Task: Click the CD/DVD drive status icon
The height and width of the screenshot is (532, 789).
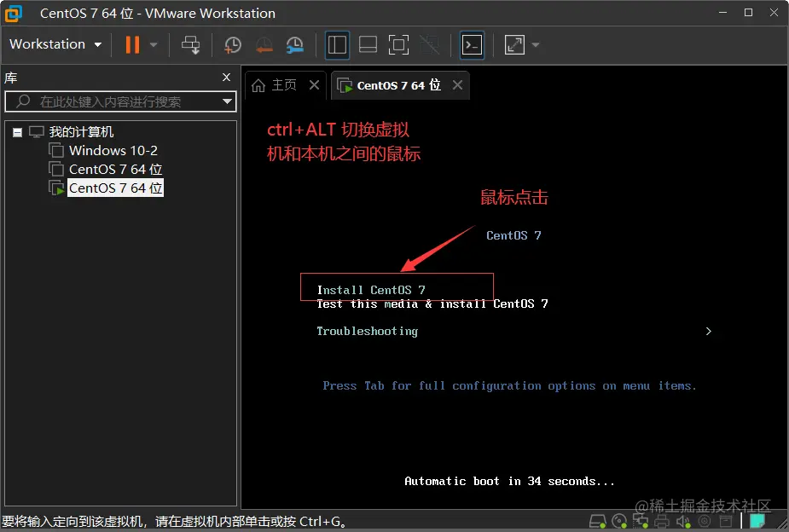Action: 619,522
